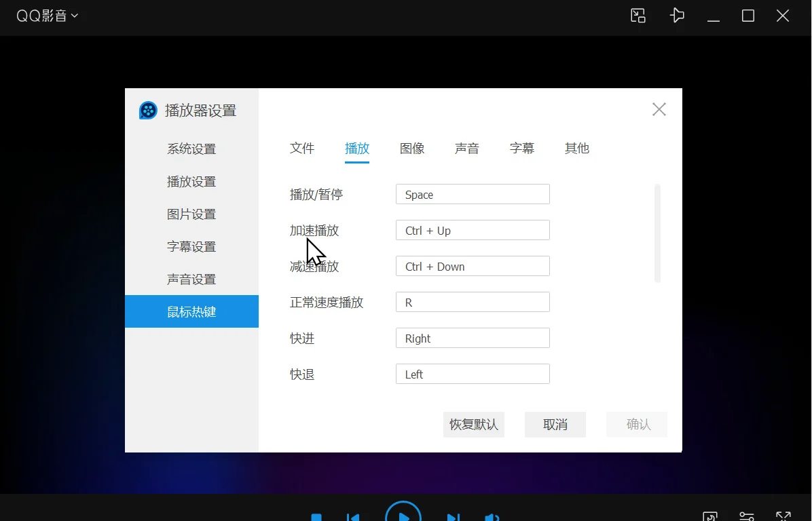Switch to the 播放 hotkey tab

click(357, 149)
